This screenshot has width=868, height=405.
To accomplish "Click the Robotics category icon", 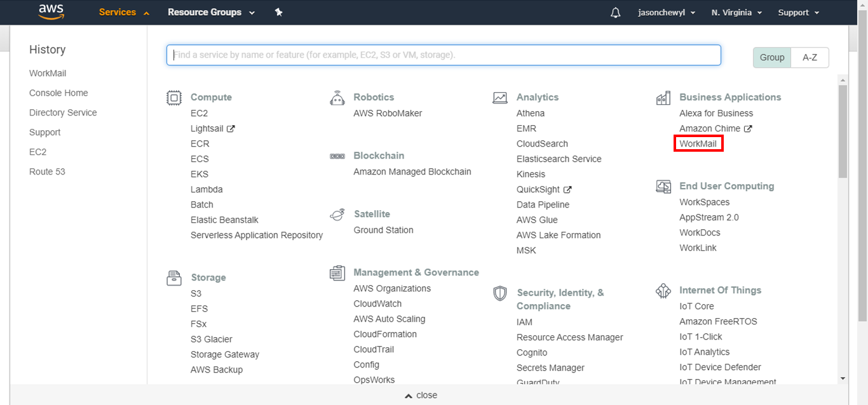I will 337,98.
